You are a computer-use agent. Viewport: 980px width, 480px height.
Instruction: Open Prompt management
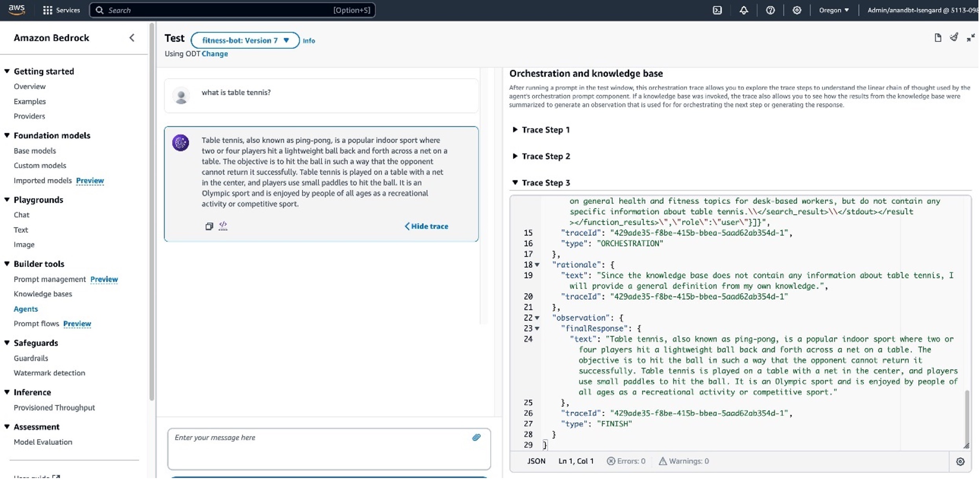(x=50, y=280)
